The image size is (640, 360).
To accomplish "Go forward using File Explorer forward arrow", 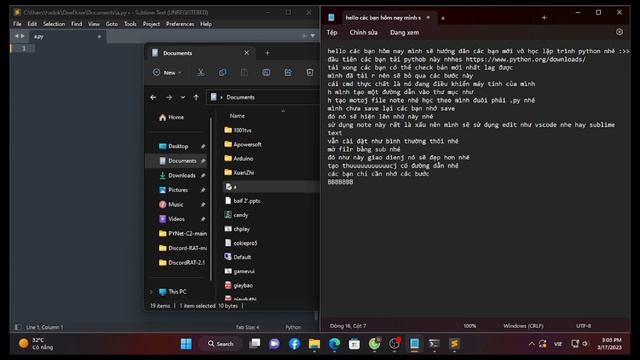I will coord(169,97).
